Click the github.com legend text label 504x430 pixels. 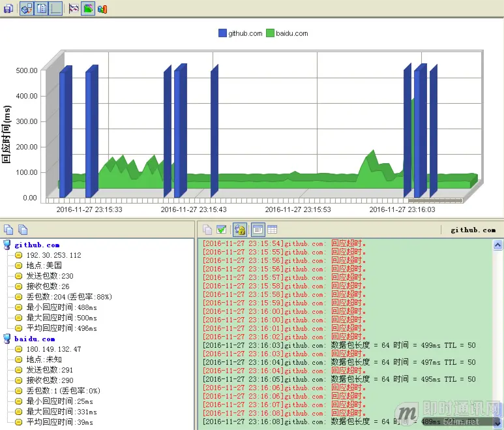[245, 33]
